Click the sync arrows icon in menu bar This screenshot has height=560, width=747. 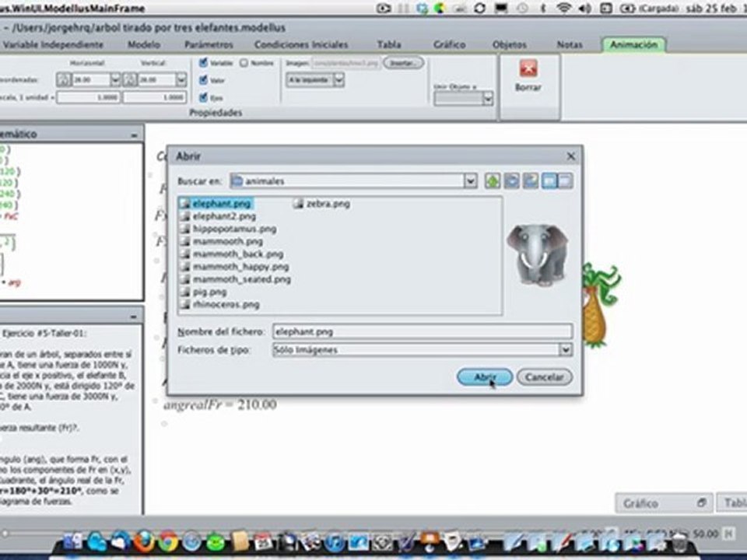[480, 8]
